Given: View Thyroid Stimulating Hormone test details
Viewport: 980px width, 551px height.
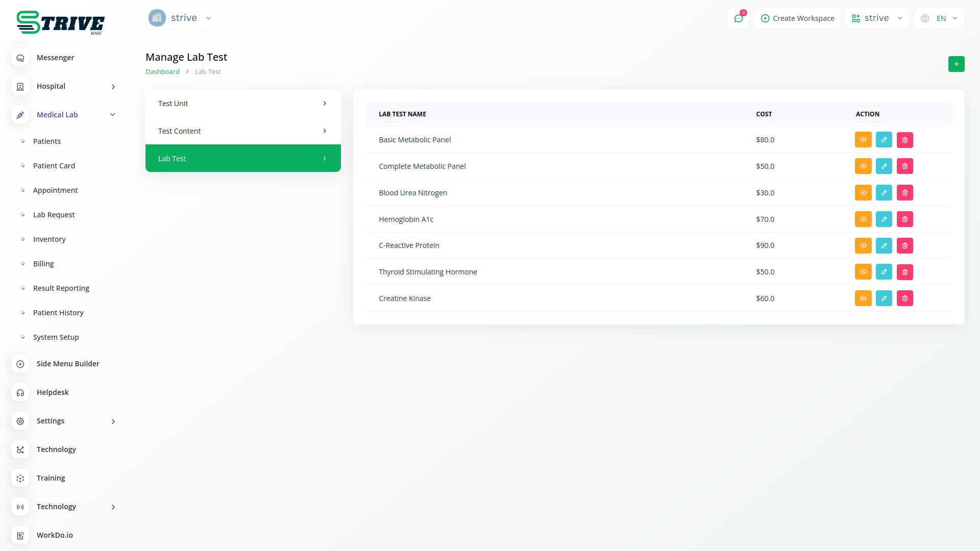Looking at the screenshot, I should click(x=863, y=272).
